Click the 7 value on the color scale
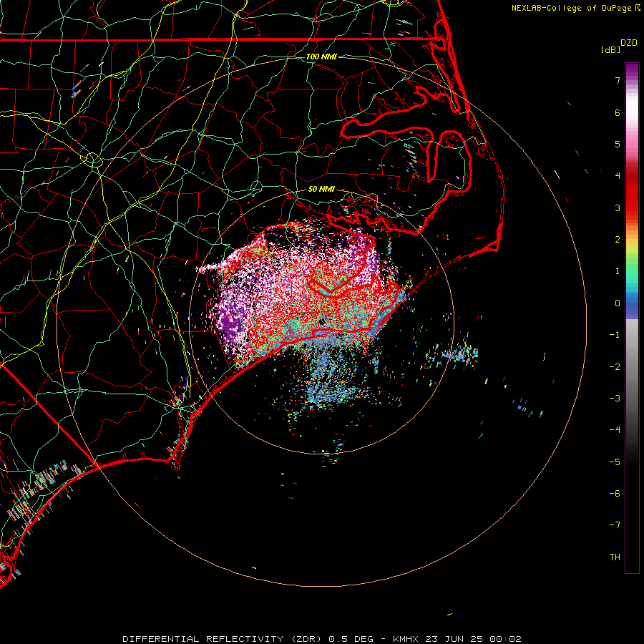The height and width of the screenshot is (644, 644). 618,80
